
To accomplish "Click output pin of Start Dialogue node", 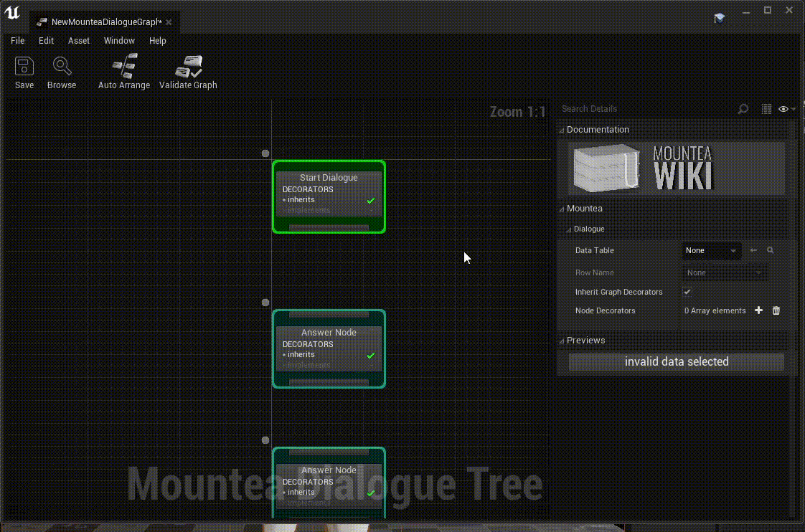I will 329,227.
